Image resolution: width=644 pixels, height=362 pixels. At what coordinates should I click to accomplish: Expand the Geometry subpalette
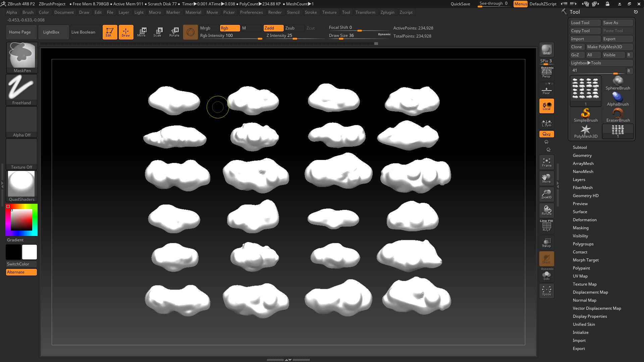[x=582, y=155]
